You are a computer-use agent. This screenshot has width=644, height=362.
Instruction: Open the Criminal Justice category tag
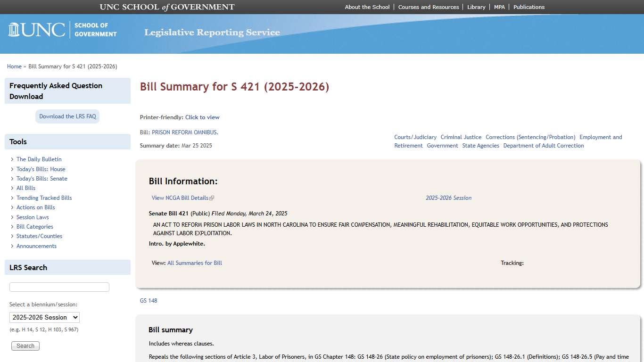pyautogui.click(x=461, y=137)
